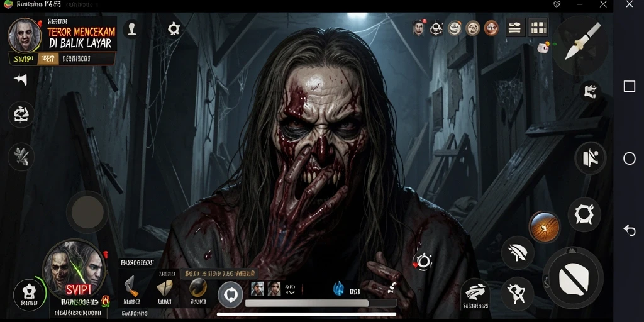The image size is (644, 322).
Task: Select the highlighted tan tab beside the top-left SVIP badge
Action: click(48, 58)
